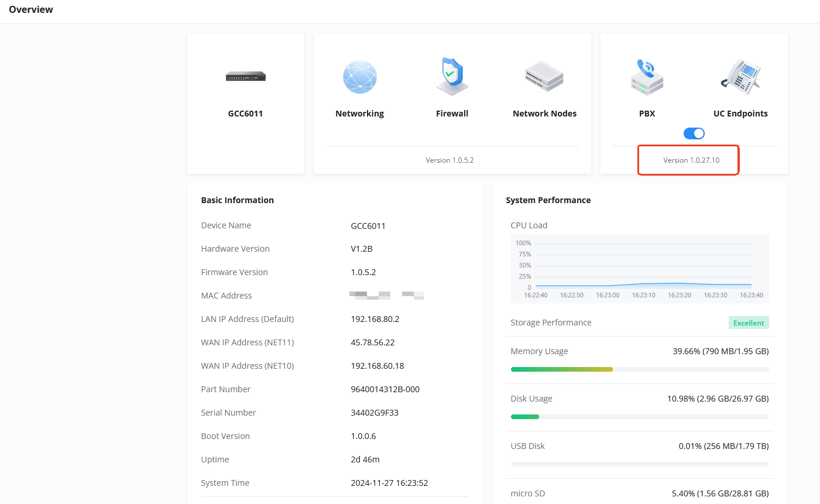This screenshot has height=504, width=820.
Task: Click the Overview page title
Action: tap(31, 9)
